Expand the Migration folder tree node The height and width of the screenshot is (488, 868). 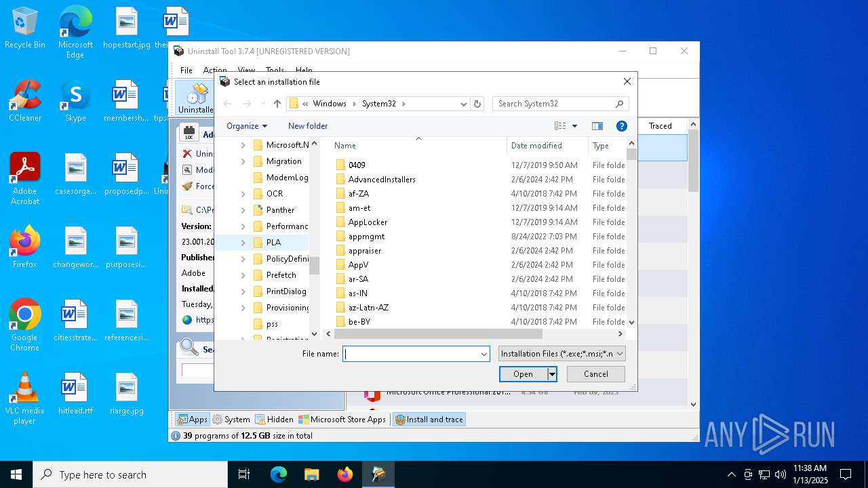pyautogui.click(x=243, y=161)
